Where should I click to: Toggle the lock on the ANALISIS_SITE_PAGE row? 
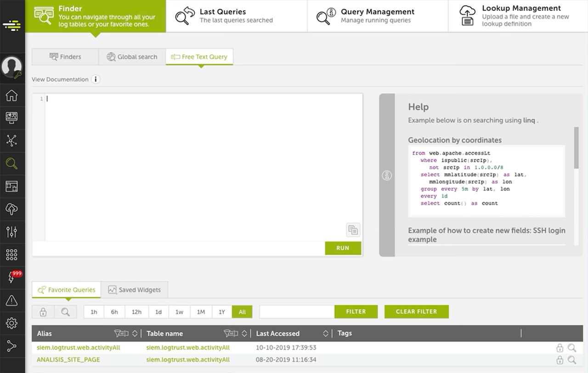click(x=560, y=360)
